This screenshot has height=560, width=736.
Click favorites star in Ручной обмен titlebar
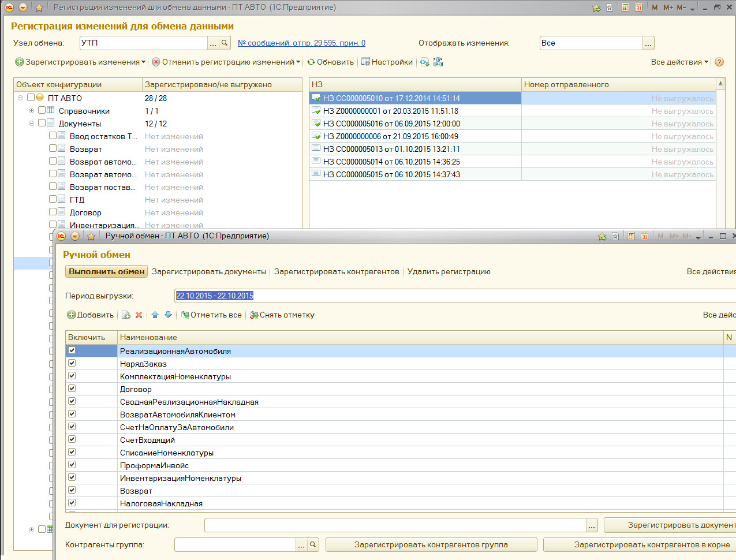[91, 236]
